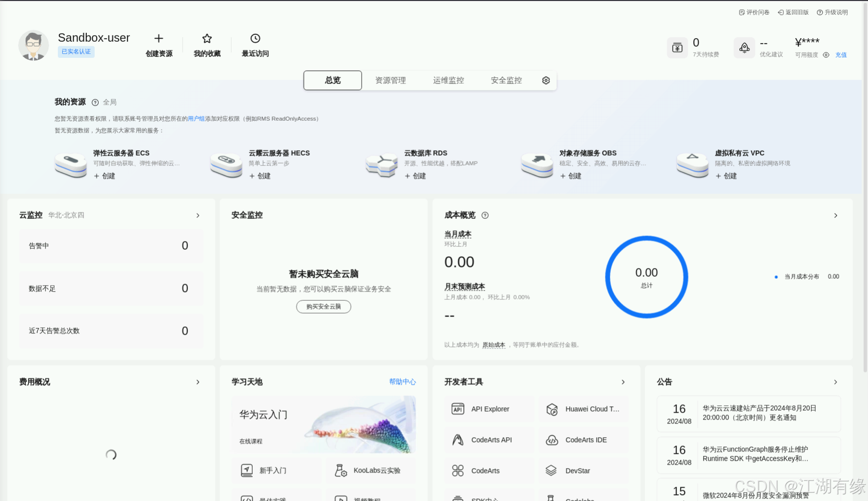Click the 评价问卷 icon link
868x501 pixels.
[x=754, y=12]
